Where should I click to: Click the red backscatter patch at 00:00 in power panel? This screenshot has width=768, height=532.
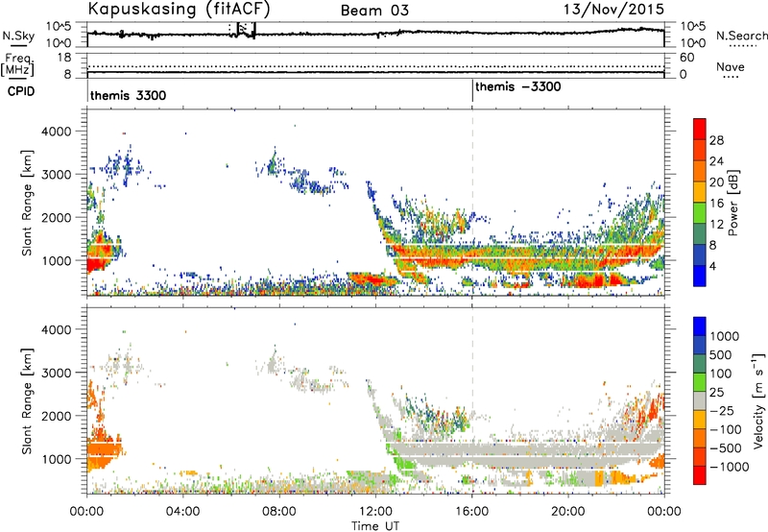pos(94,263)
